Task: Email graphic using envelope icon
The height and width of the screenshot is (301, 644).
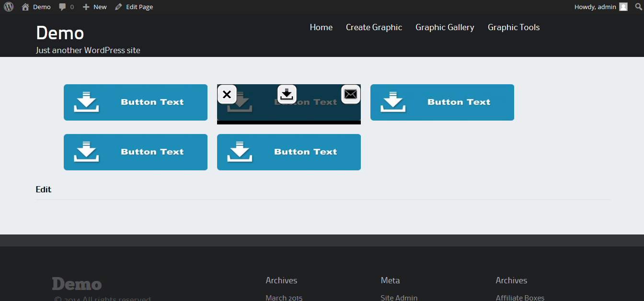Action: coord(351,94)
